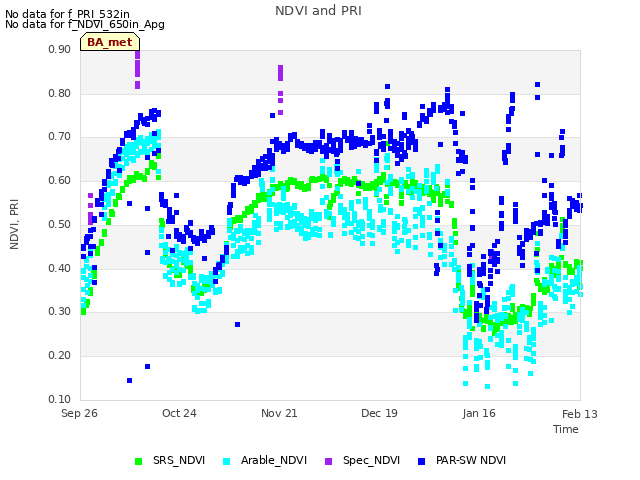Select the PAR-SW NDVI legend label
Screen dimensions: 640x480
471,460
